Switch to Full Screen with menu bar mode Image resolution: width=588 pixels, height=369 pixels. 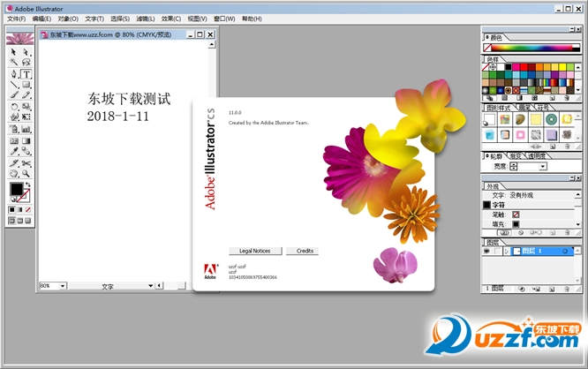click(x=20, y=221)
